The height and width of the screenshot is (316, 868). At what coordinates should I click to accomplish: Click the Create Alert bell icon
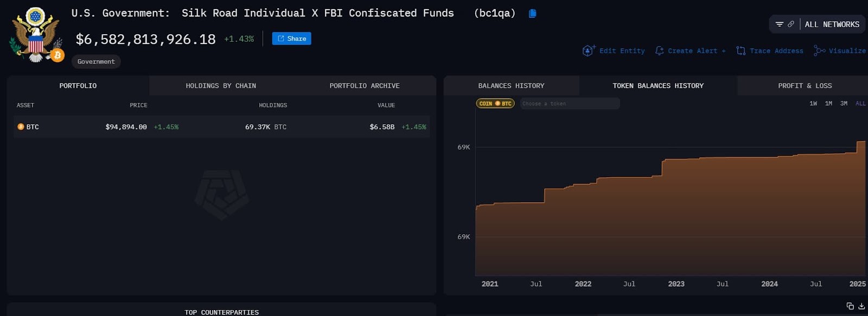659,50
